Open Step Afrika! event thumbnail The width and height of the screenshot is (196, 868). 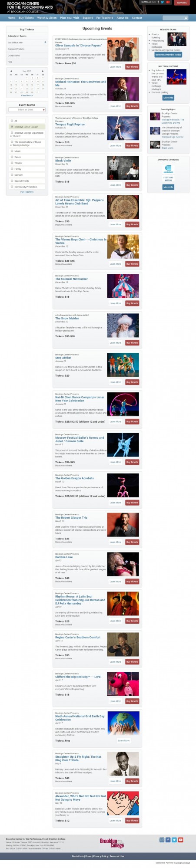coord(123,365)
